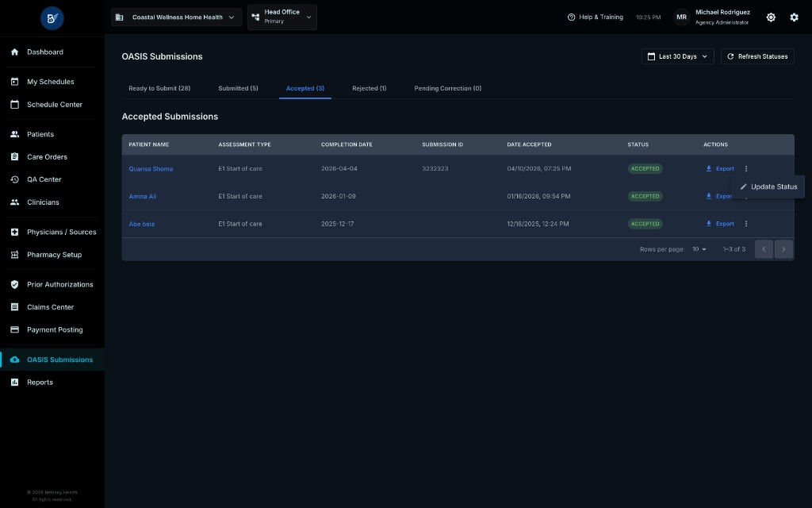Click the Payment Posting card icon
Viewport: 812px width, 508px height.
14,329
